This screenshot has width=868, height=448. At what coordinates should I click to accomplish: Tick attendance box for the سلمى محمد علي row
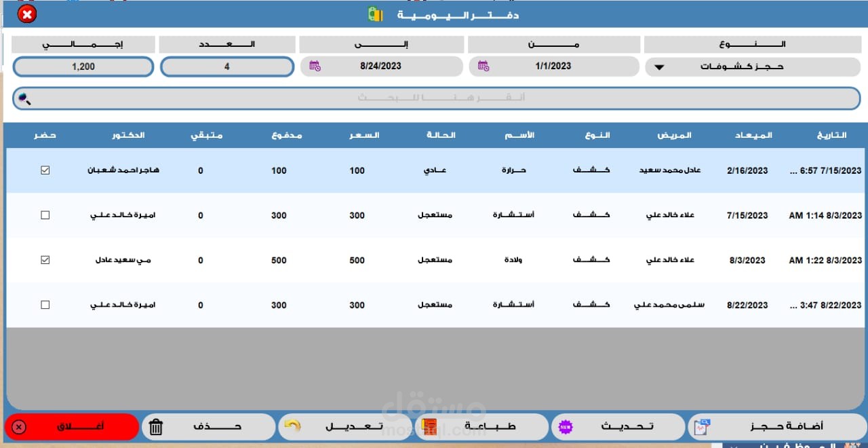tap(45, 305)
